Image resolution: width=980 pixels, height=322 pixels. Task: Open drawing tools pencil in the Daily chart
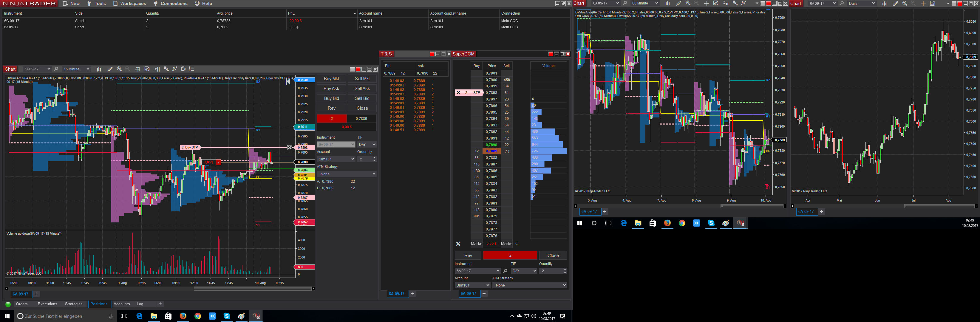(896, 3)
